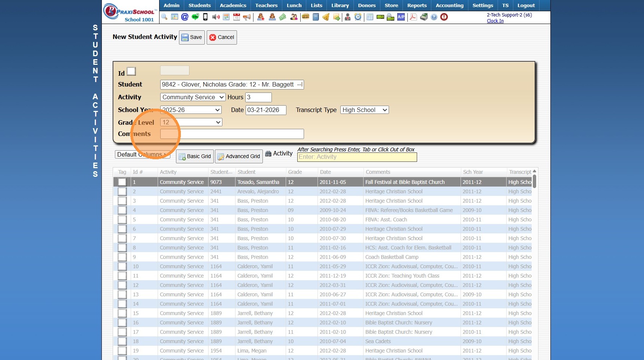Viewport: 644px width, 360px height.
Task: Open the Accounting menu
Action: click(449, 5)
